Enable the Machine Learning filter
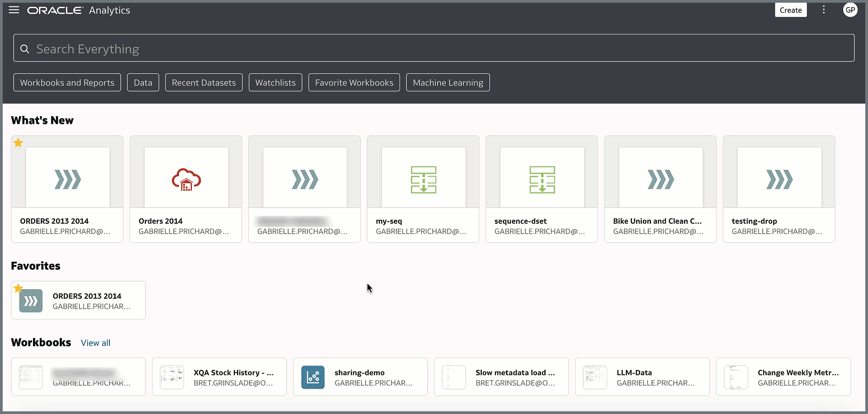Viewport: 868px width, 414px height. pyautogui.click(x=448, y=82)
